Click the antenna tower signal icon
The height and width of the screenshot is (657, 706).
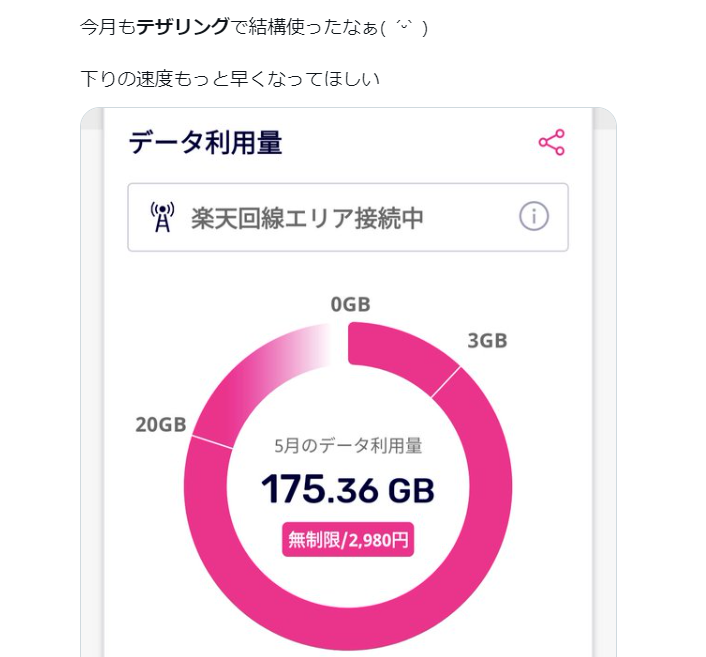(161, 217)
